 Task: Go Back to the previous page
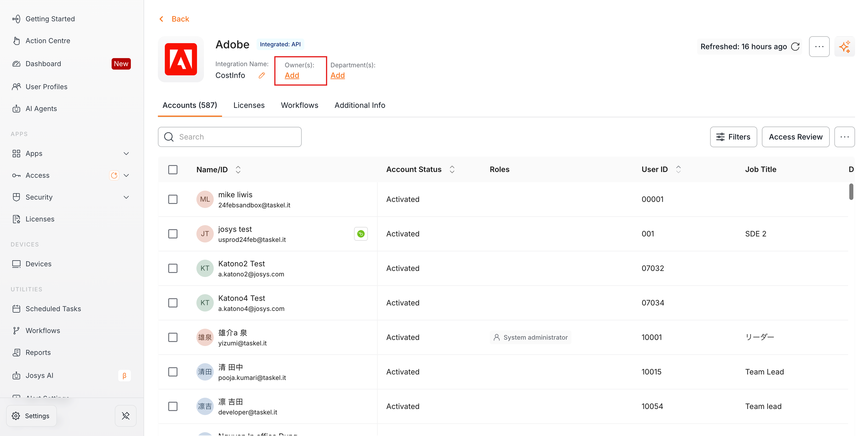pyautogui.click(x=180, y=19)
